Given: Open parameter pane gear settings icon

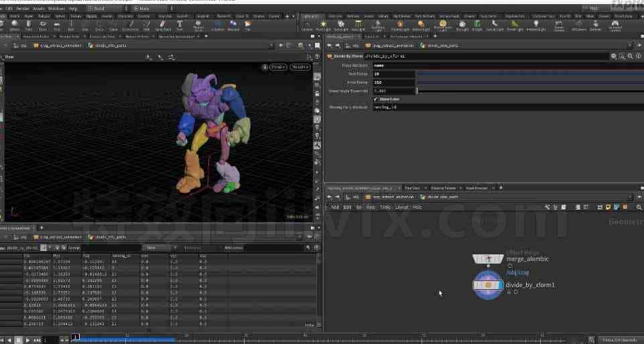Looking at the screenshot, I should (x=614, y=56).
